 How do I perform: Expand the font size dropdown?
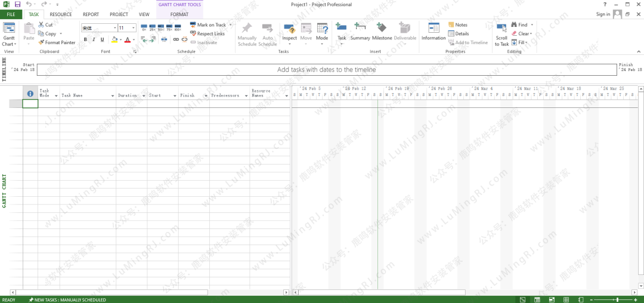point(134,28)
